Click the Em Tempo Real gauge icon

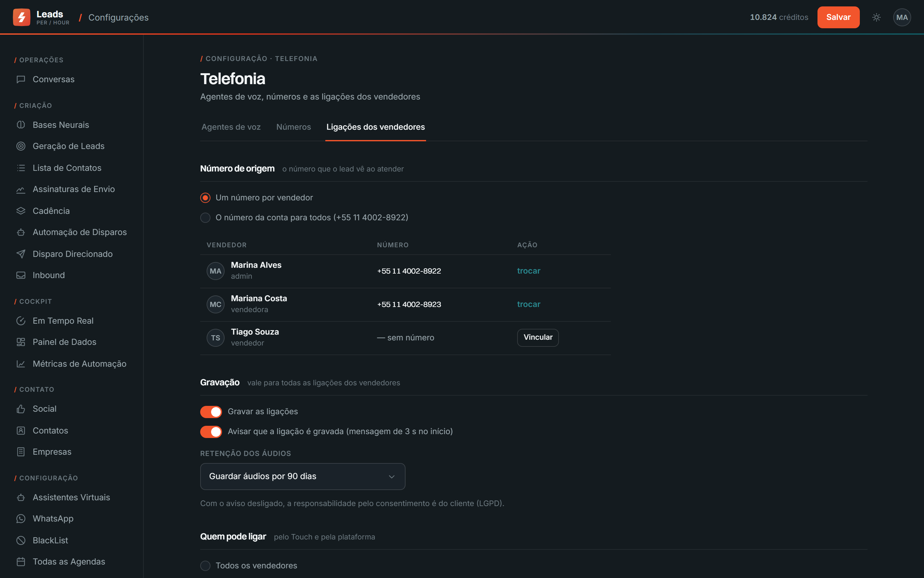pos(21,321)
